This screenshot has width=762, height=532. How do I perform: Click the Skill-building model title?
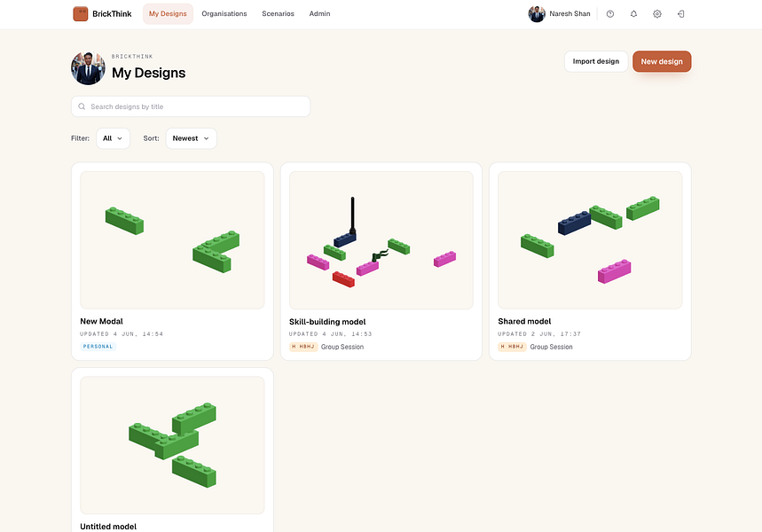(x=327, y=322)
